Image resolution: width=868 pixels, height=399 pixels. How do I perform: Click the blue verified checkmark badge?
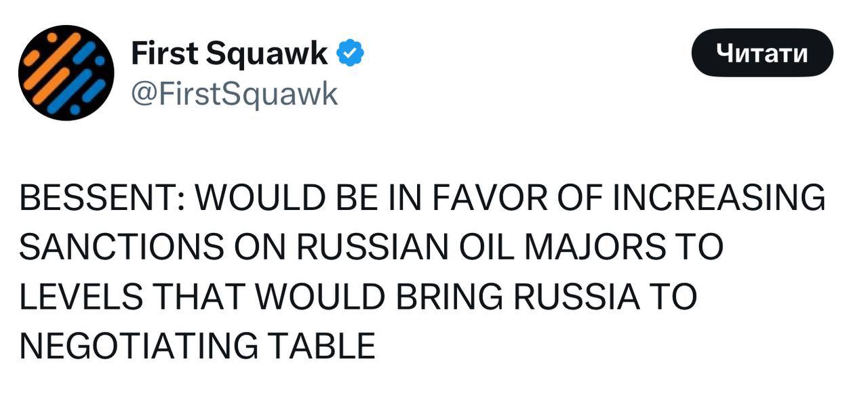click(x=351, y=54)
